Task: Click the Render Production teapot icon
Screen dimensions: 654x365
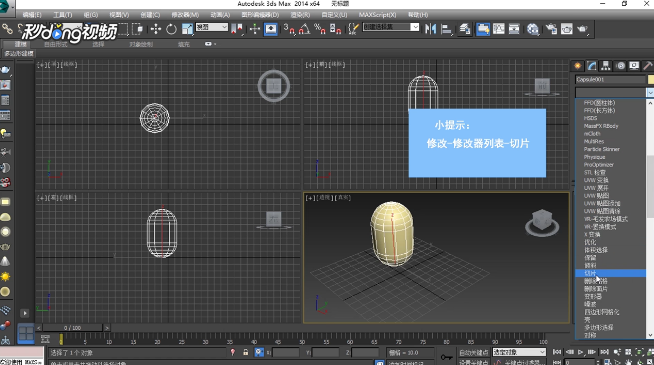Action: 582,29
